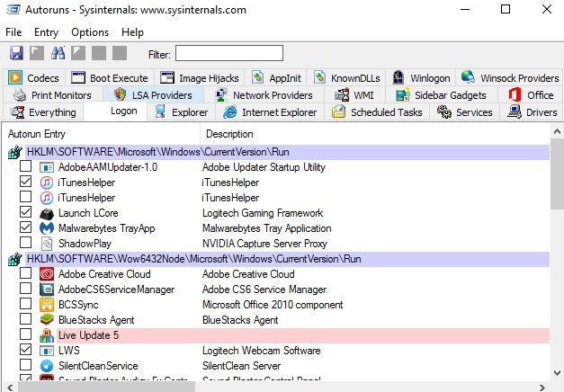This screenshot has height=392, width=564.
Task: Click the Malwarebytes TrayApp entry icon
Action: tap(47, 228)
